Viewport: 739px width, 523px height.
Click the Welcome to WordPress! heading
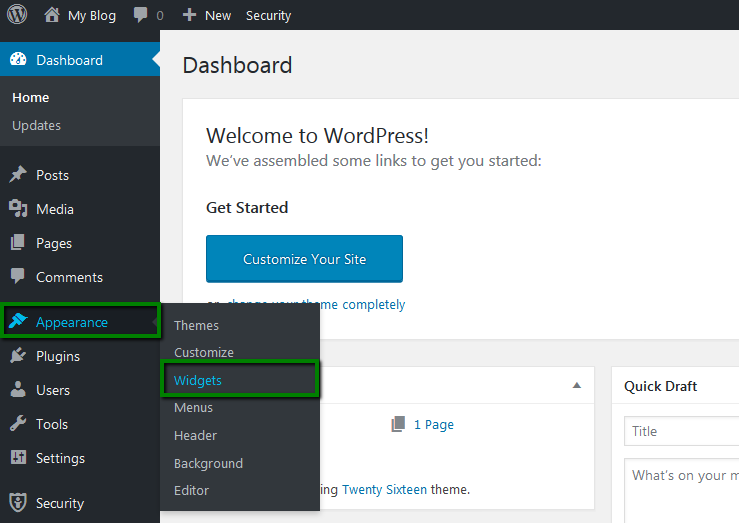tap(317, 136)
